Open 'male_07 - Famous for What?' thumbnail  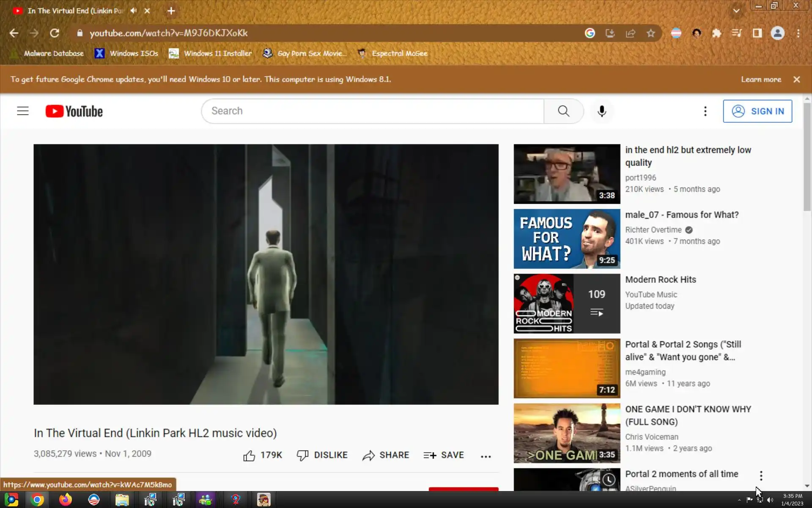(567, 239)
